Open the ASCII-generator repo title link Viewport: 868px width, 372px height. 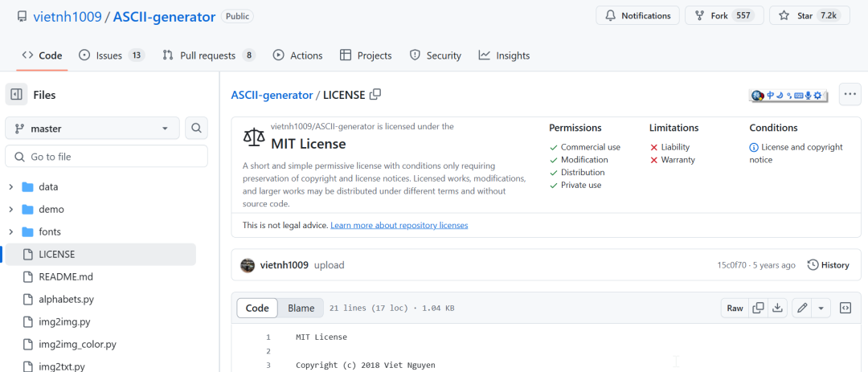(165, 17)
